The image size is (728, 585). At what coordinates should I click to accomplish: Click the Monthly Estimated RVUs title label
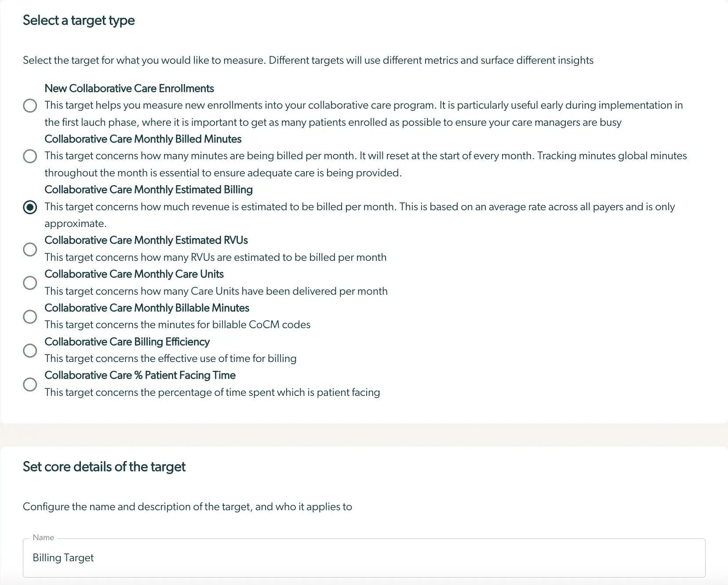coord(146,240)
